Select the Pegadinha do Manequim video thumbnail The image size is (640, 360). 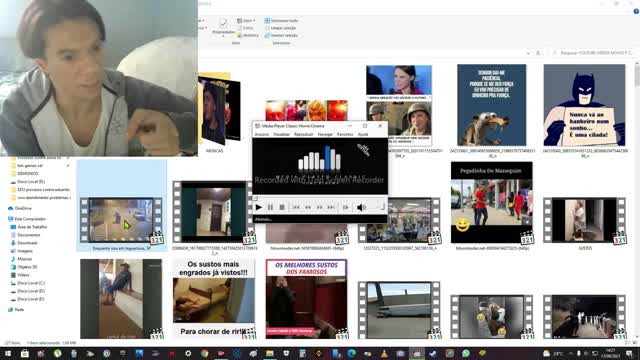click(x=491, y=202)
